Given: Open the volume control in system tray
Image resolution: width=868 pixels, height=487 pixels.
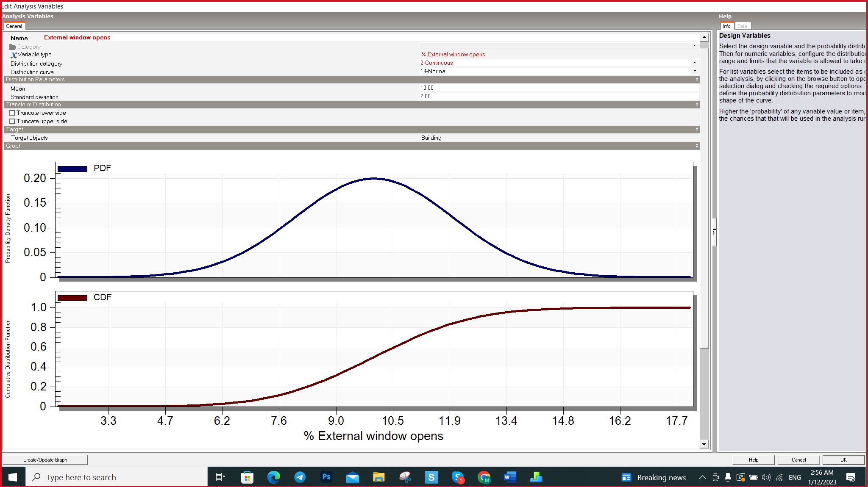Looking at the screenshot, I should (x=766, y=477).
